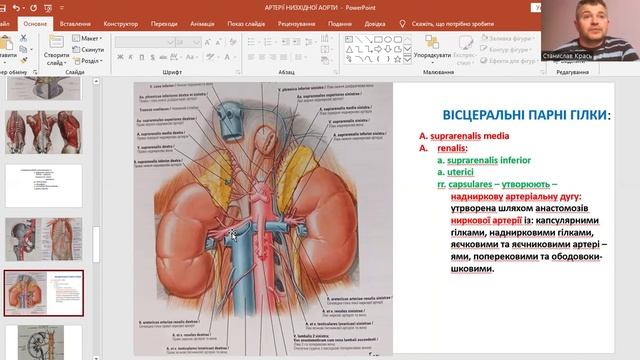Click the slide panel vertical scrollbar thumb
Screen dimensions: 640x360
click(96, 244)
